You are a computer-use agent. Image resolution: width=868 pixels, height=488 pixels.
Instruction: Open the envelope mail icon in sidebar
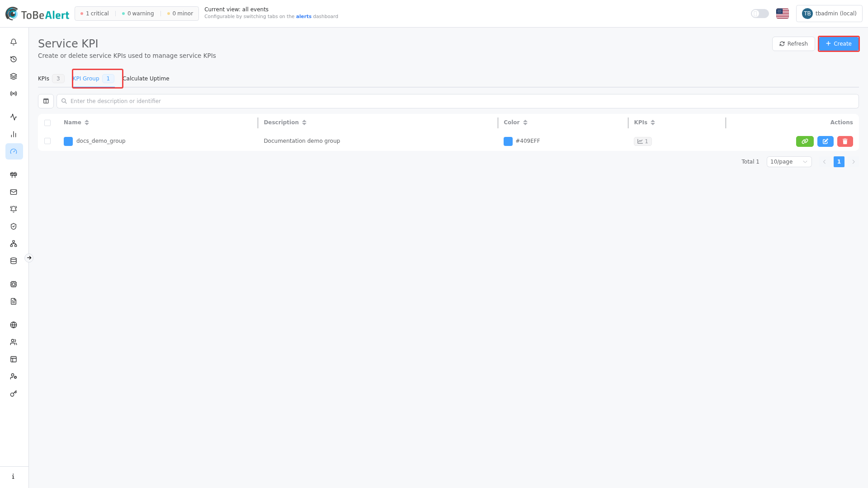tap(14, 192)
